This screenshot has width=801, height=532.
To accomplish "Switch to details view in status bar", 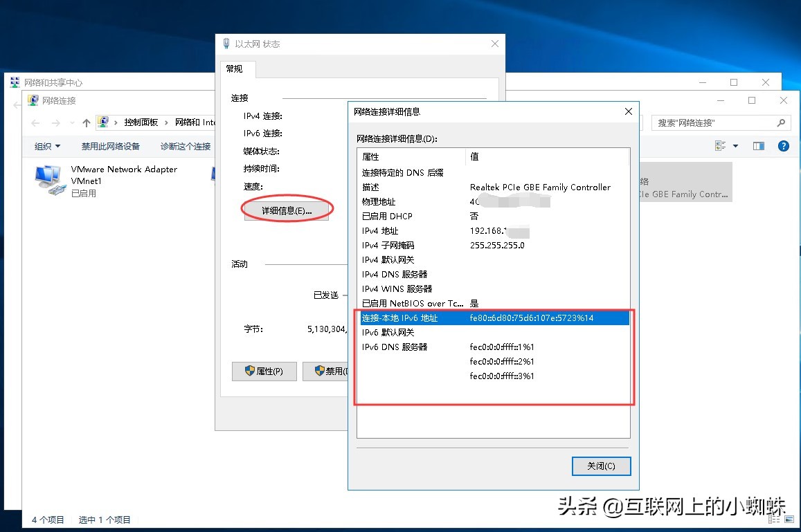I will coord(773,519).
